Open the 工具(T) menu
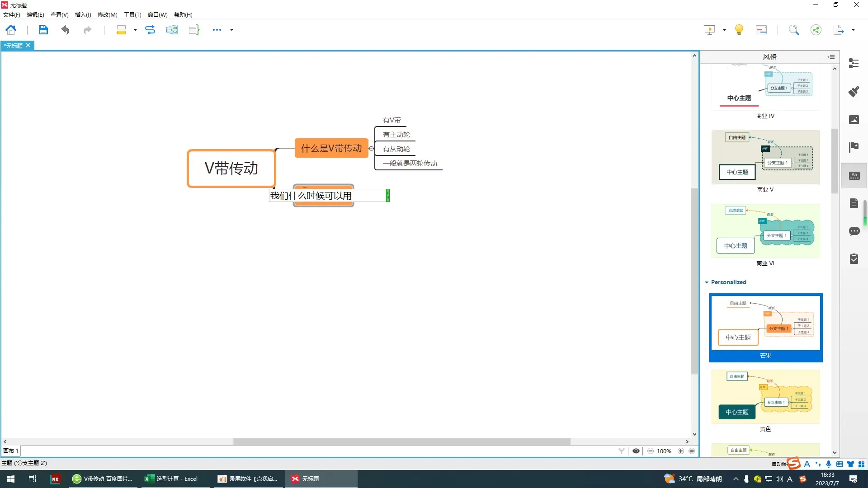The width and height of the screenshot is (868, 488). pos(132,14)
